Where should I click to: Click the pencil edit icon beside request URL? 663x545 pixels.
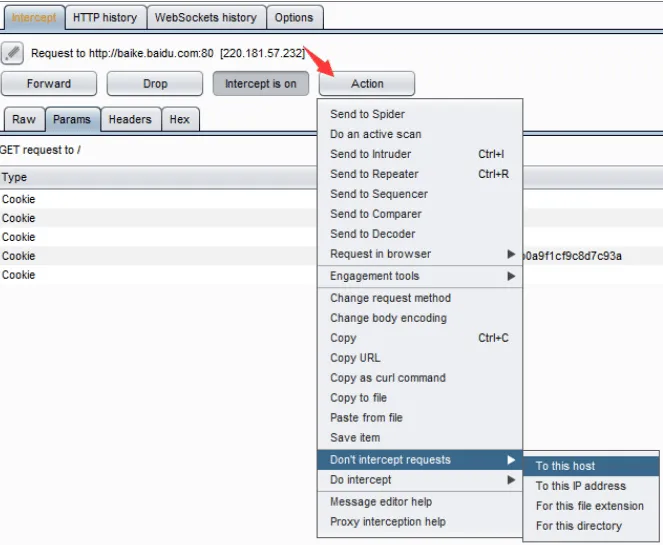(12, 53)
